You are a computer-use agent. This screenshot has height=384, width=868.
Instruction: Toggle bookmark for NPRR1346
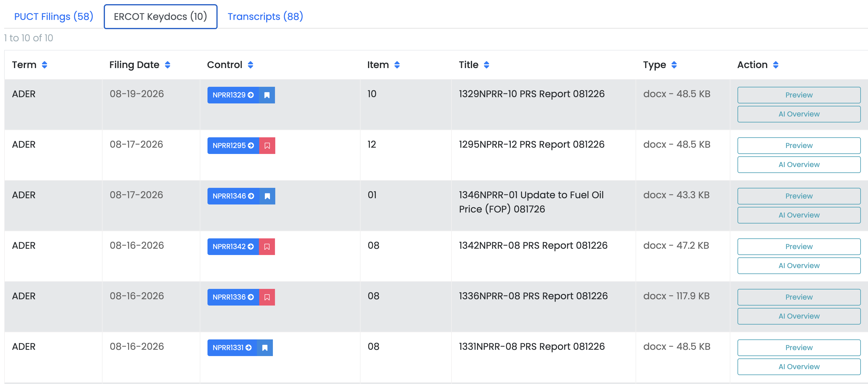pos(267,196)
